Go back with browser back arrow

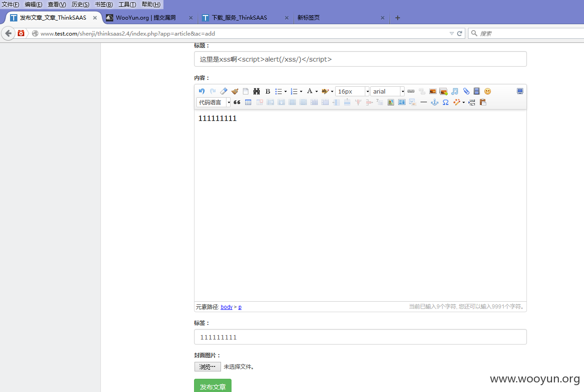tap(8, 33)
